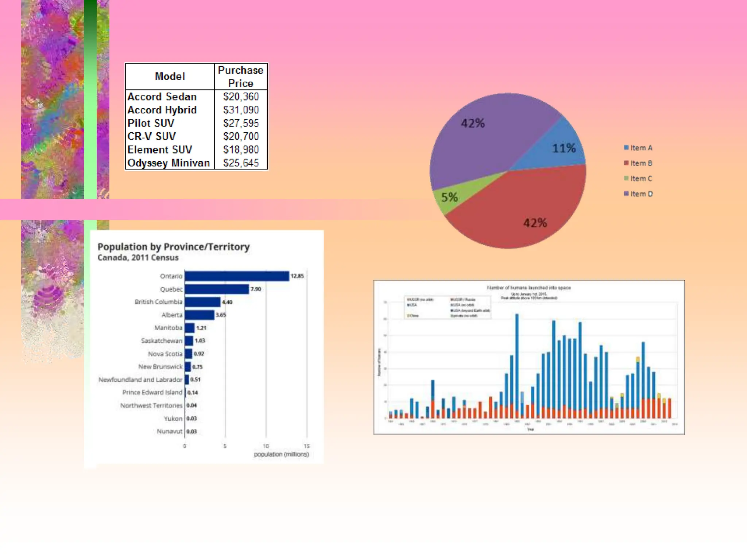This screenshot has width=747, height=560.
Task: Click the Item B red legend swatch
Action: point(626,163)
